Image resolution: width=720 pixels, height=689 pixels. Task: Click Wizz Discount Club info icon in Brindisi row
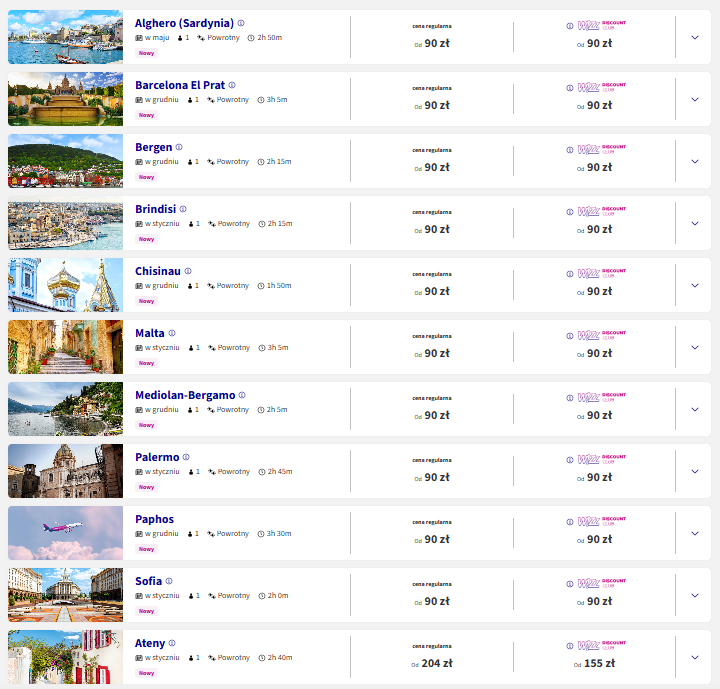[570, 212]
